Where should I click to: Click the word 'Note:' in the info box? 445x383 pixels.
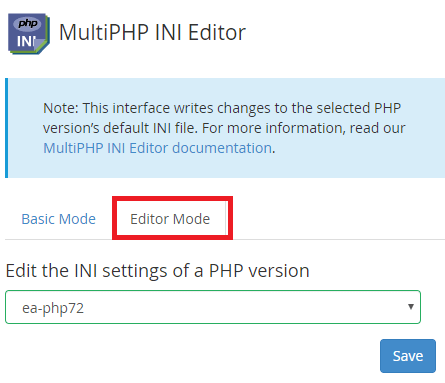click(61, 108)
